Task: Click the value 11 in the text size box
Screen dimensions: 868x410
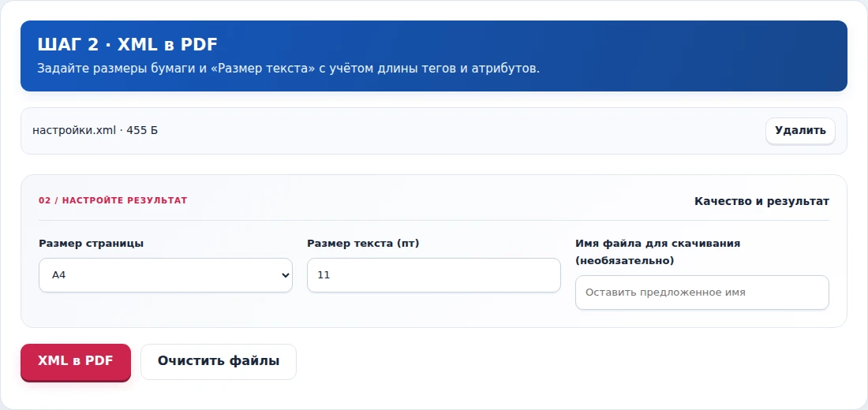Action: pos(324,275)
